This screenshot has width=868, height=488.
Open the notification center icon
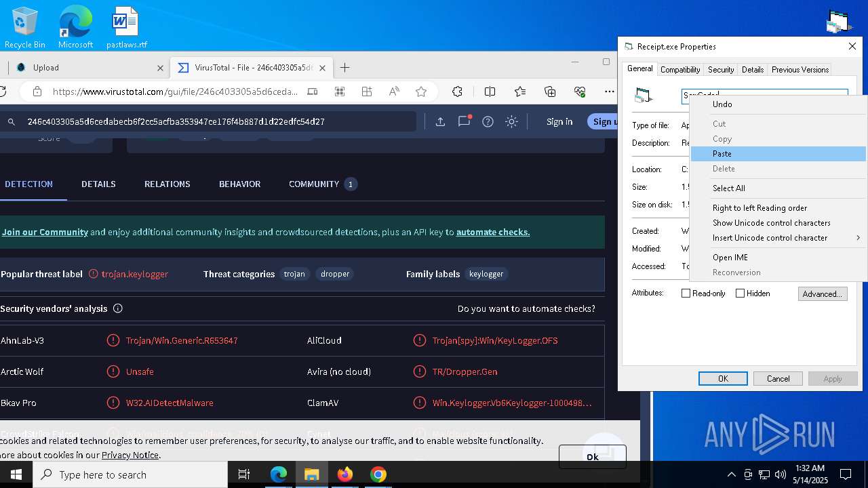(846, 474)
